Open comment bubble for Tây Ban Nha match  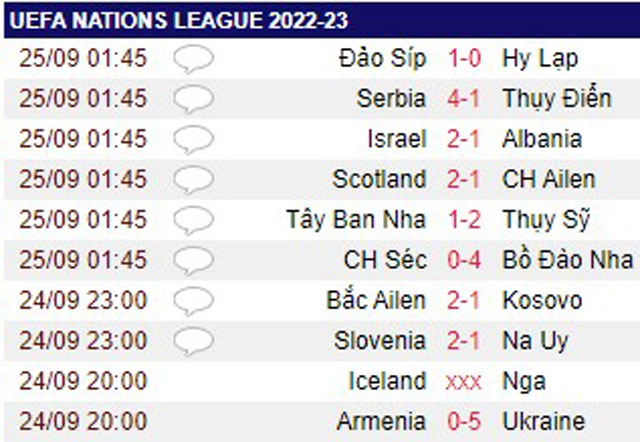coord(193,220)
